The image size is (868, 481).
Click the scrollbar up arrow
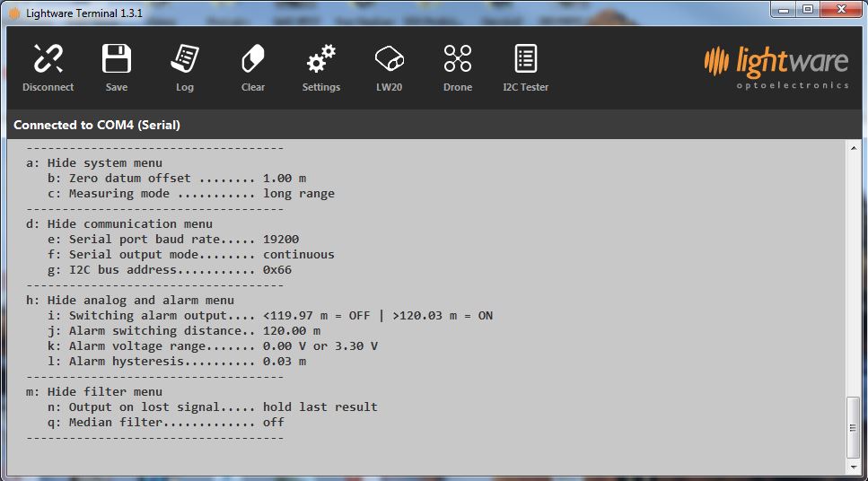click(x=853, y=149)
